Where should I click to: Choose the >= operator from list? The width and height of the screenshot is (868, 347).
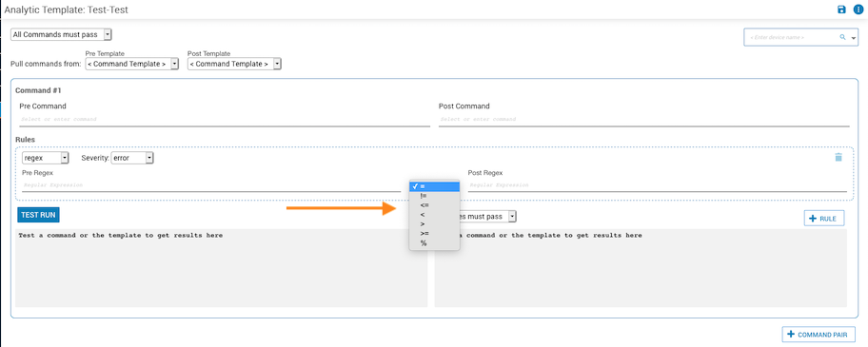[x=435, y=234]
